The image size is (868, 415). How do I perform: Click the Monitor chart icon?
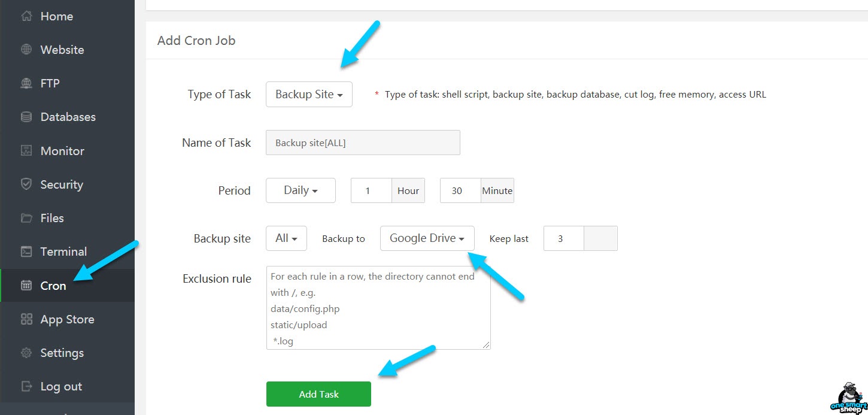point(26,151)
